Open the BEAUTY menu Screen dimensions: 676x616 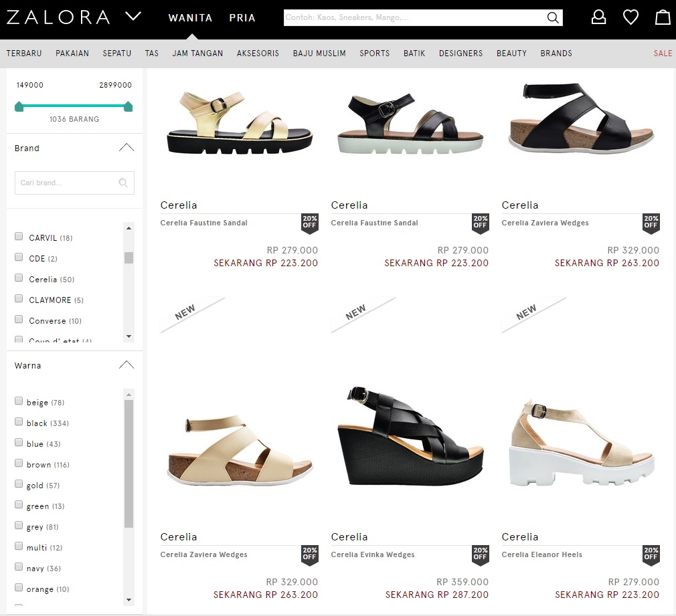coord(511,54)
